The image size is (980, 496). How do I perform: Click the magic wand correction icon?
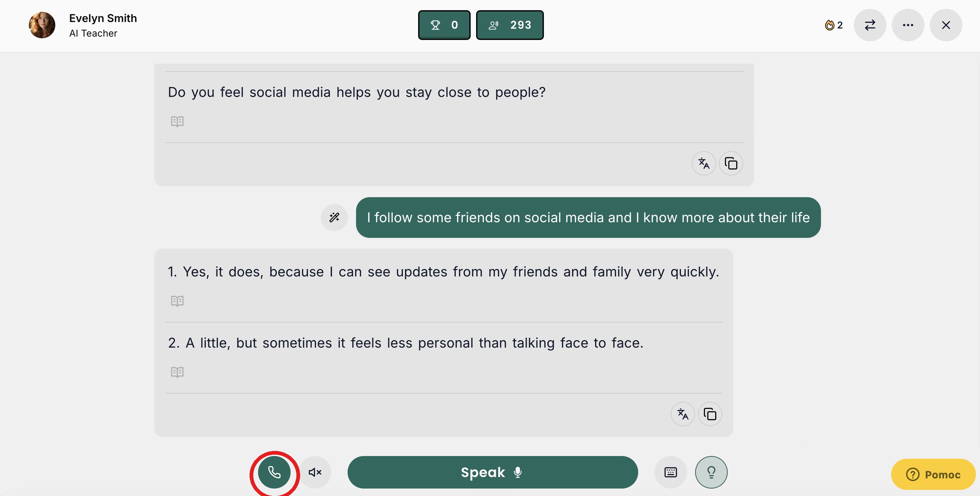click(x=334, y=218)
